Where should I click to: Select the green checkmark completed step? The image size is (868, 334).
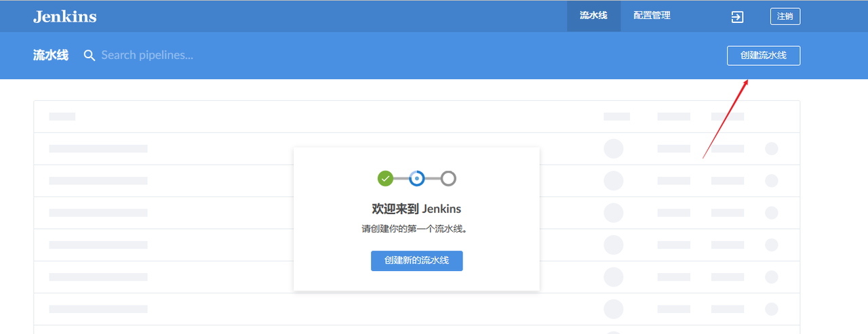[385, 179]
